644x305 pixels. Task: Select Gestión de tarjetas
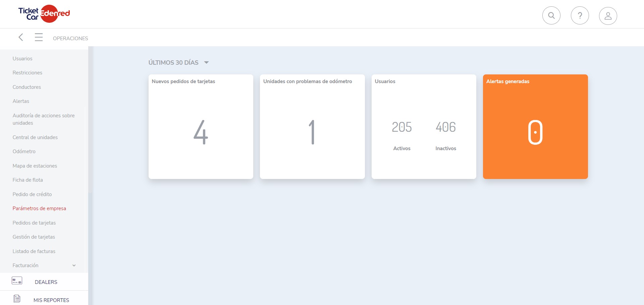click(x=34, y=237)
